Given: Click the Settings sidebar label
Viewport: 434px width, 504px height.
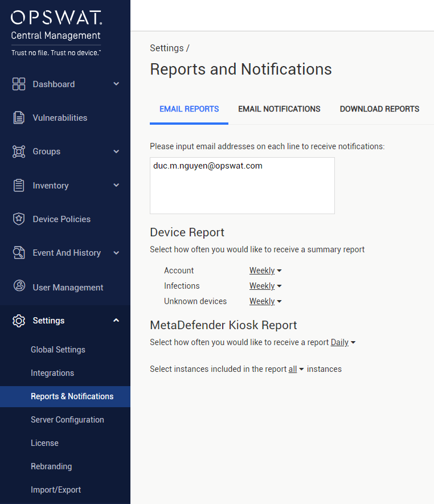Looking at the screenshot, I should (x=48, y=321).
